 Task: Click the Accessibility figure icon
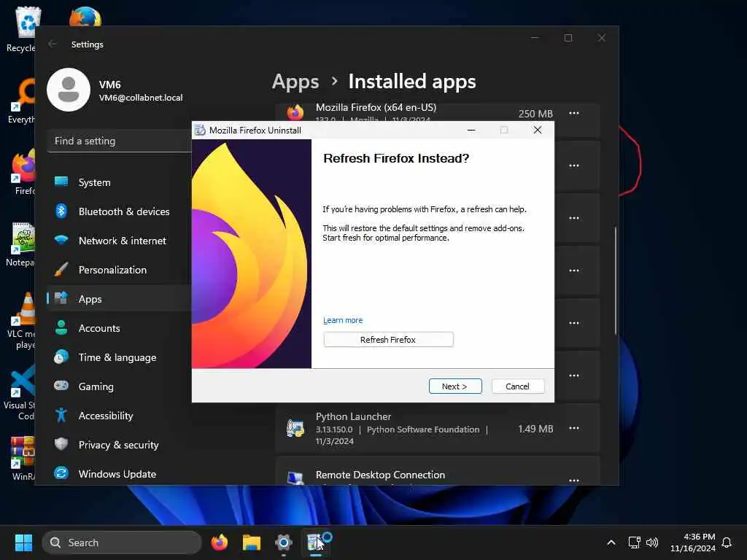pos(61,415)
